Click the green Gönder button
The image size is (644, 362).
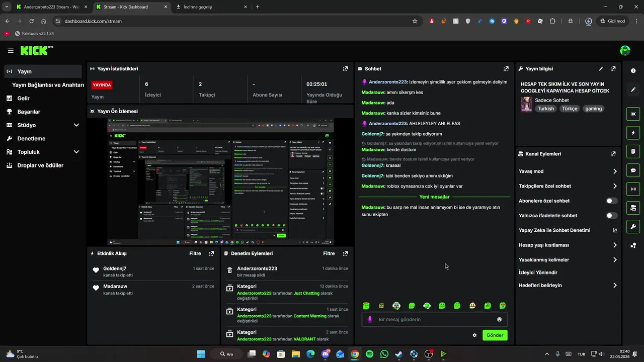(x=495, y=335)
